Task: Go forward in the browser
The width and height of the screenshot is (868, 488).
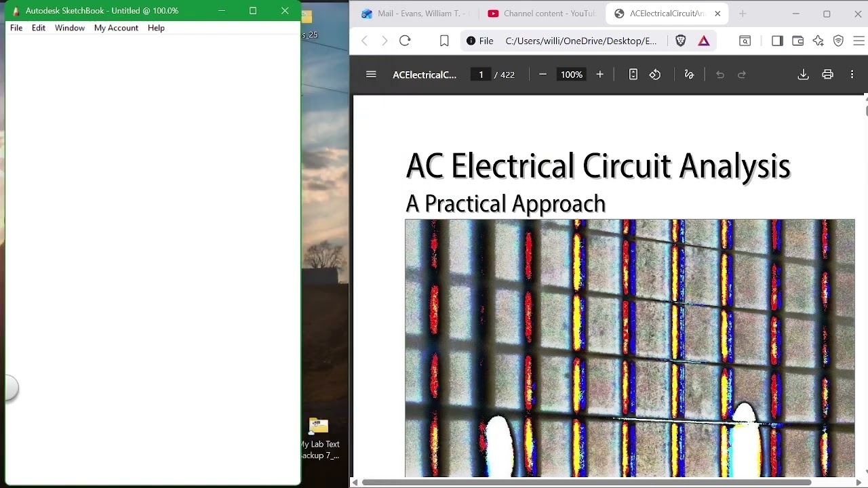Action: [x=384, y=41]
